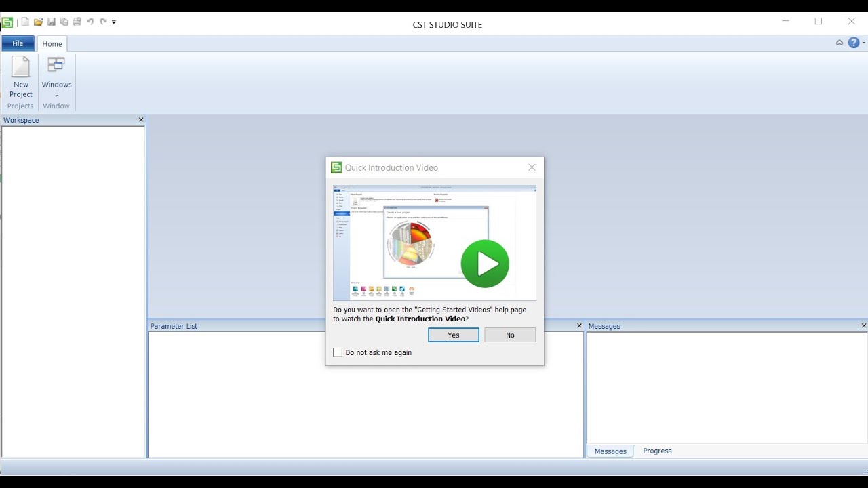Click the Quick Introduction Video dialog title
The image size is (868, 488).
click(x=391, y=167)
